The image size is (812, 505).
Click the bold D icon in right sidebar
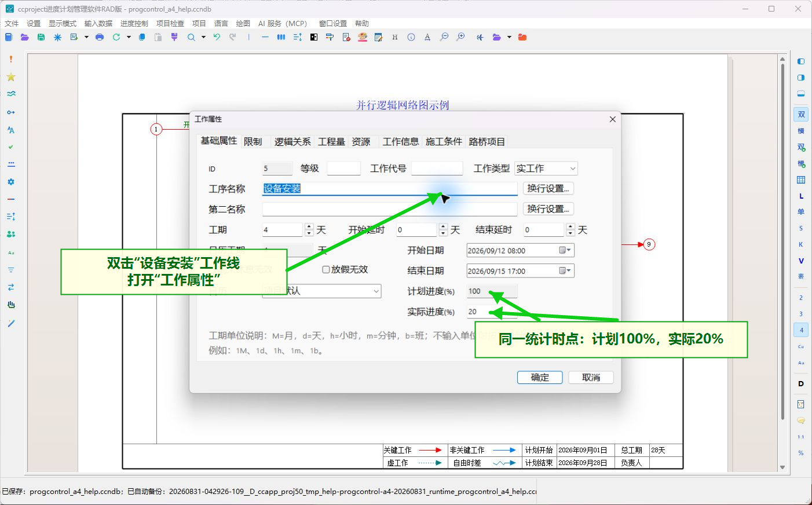click(801, 383)
